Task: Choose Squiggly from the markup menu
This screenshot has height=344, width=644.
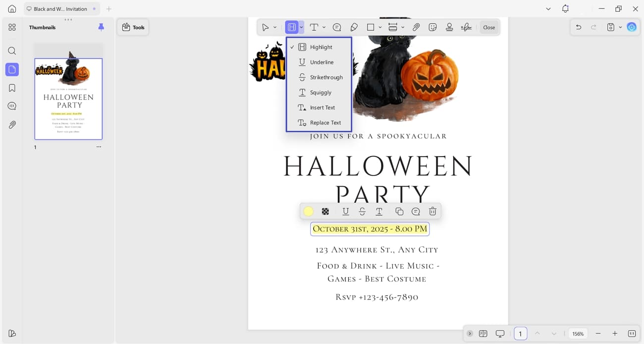Action: pyautogui.click(x=319, y=92)
